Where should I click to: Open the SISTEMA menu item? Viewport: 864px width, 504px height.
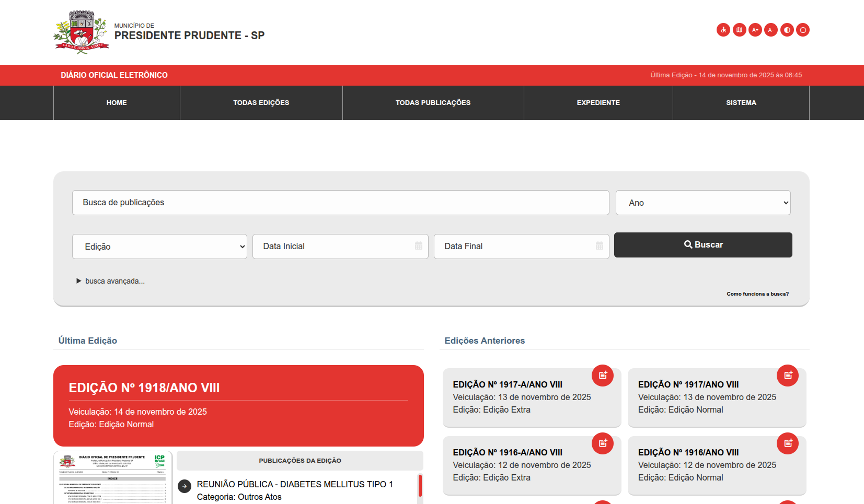741,103
